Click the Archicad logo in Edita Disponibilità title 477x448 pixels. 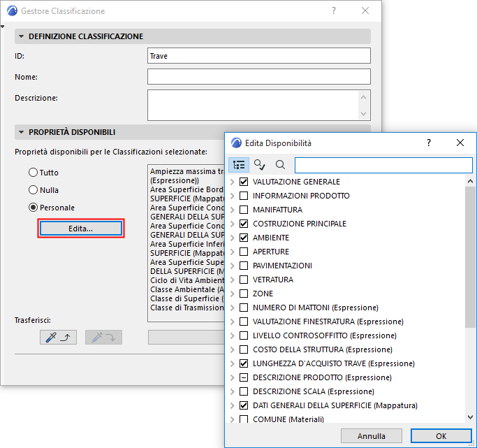[236, 143]
